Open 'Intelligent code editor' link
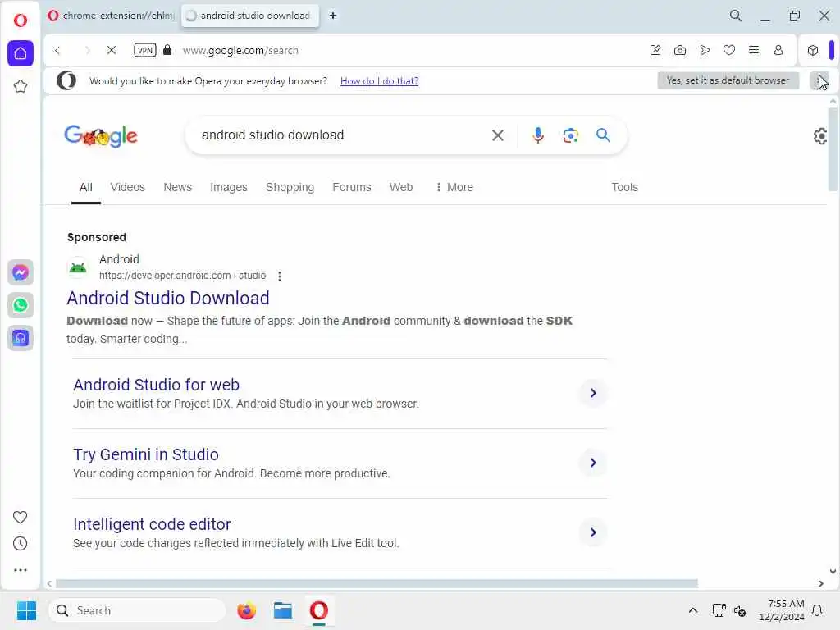Screen dimensions: 840x630 152,524
